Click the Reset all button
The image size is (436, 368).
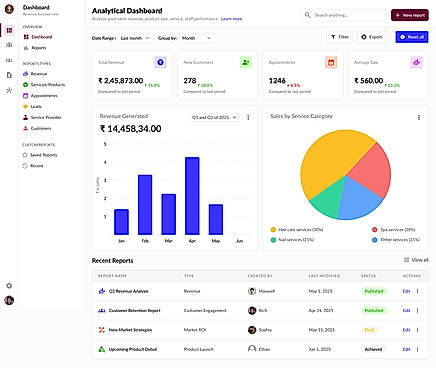(x=412, y=37)
